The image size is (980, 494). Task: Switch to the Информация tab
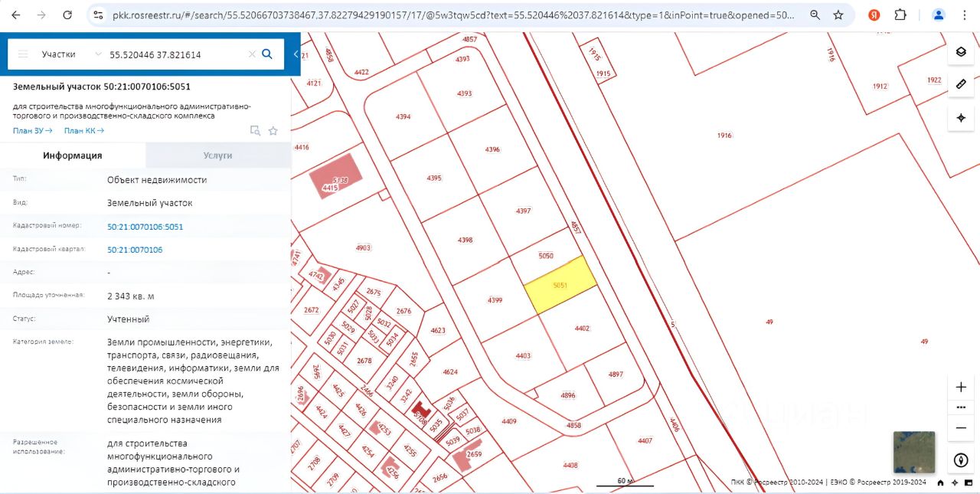[73, 155]
